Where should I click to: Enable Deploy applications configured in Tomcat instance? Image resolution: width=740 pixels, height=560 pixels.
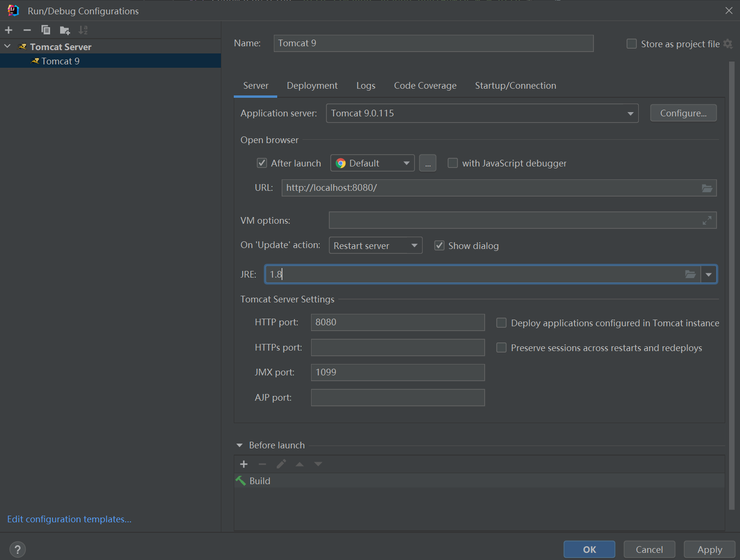501,323
